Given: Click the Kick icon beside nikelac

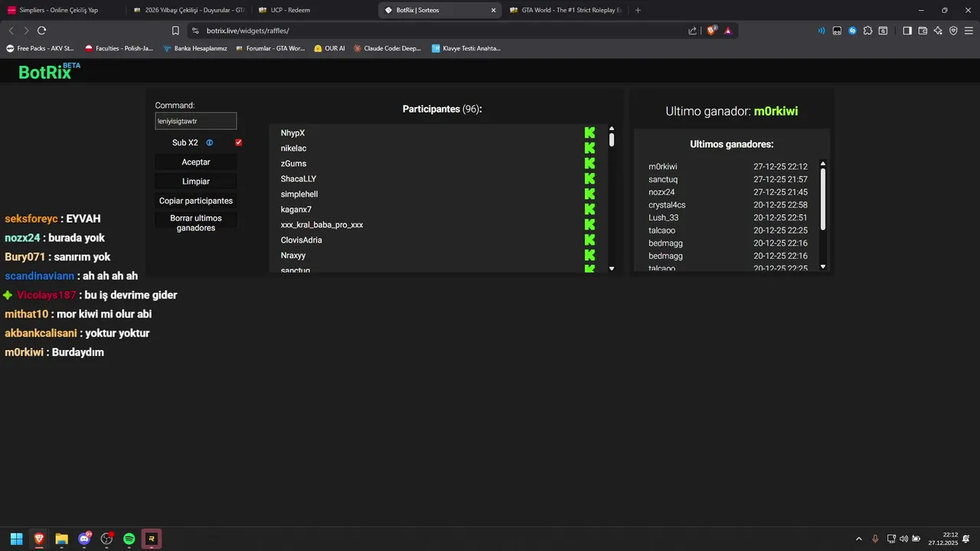Looking at the screenshot, I should (x=590, y=148).
